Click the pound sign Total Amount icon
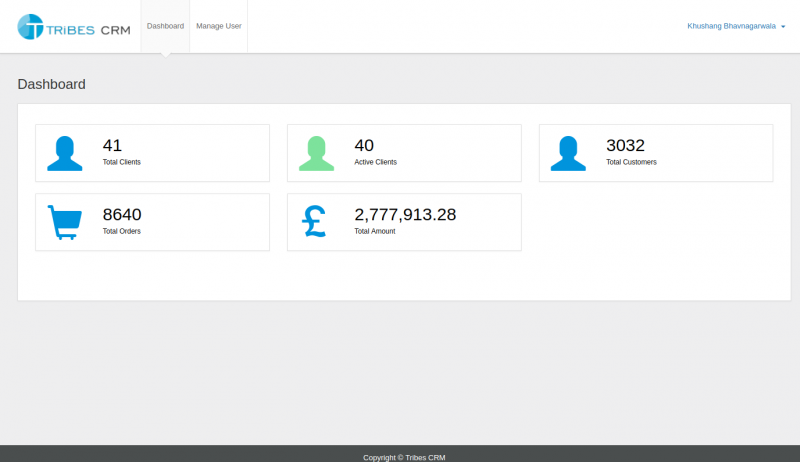 click(316, 222)
